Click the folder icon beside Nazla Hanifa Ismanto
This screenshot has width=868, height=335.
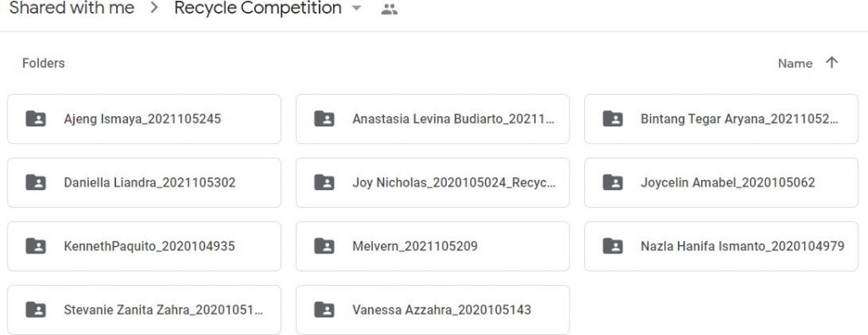point(613,247)
